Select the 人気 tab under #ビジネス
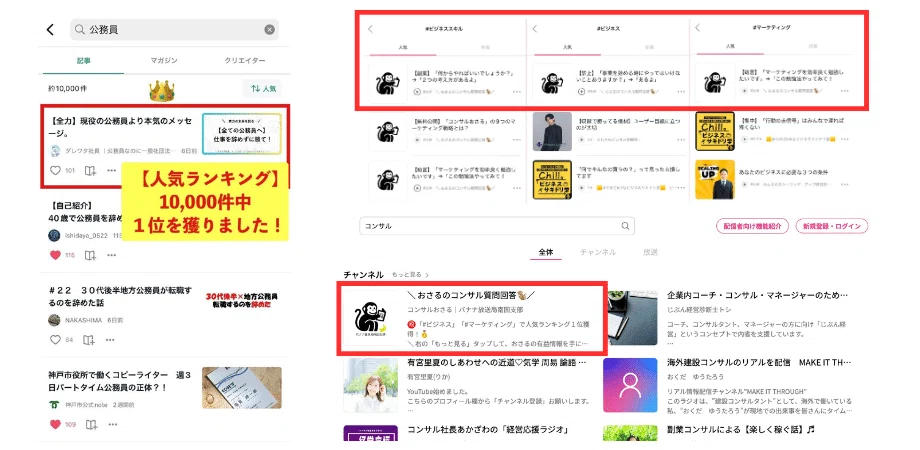The width and height of the screenshot is (920, 450). pyautogui.click(x=567, y=47)
